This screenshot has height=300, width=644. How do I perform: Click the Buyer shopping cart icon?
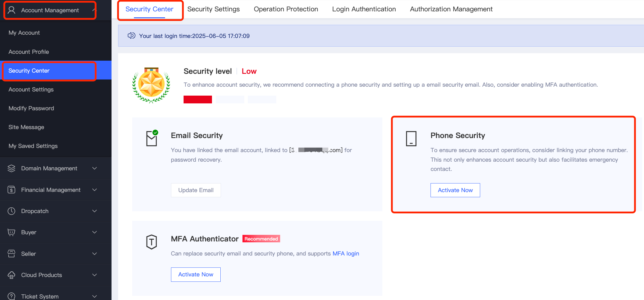pyautogui.click(x=11, y=232)
